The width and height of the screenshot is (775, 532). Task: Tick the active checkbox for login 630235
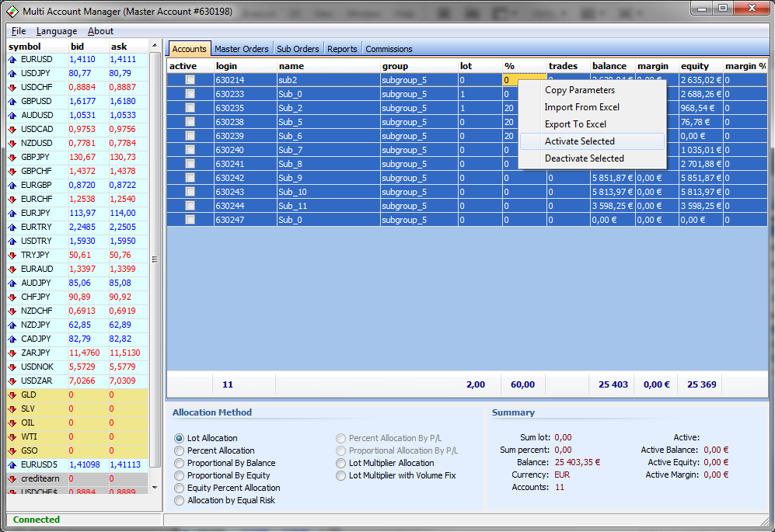click(x=190, y=108)
